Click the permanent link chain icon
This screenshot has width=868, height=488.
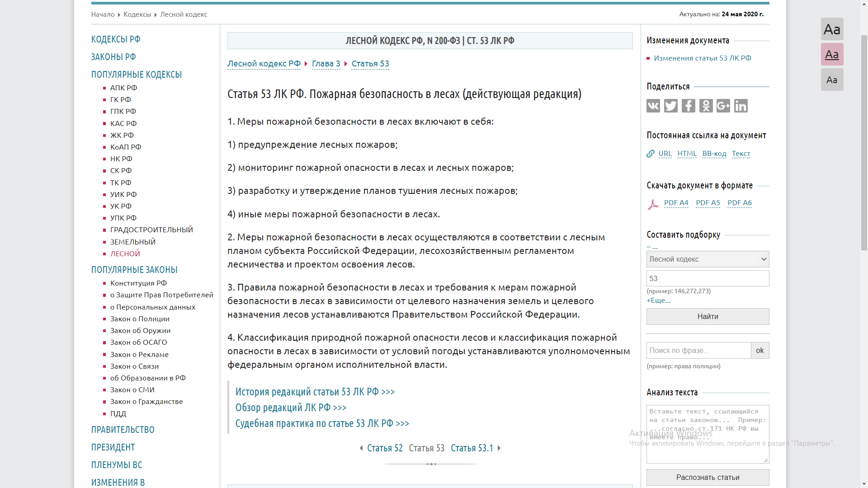651,154
